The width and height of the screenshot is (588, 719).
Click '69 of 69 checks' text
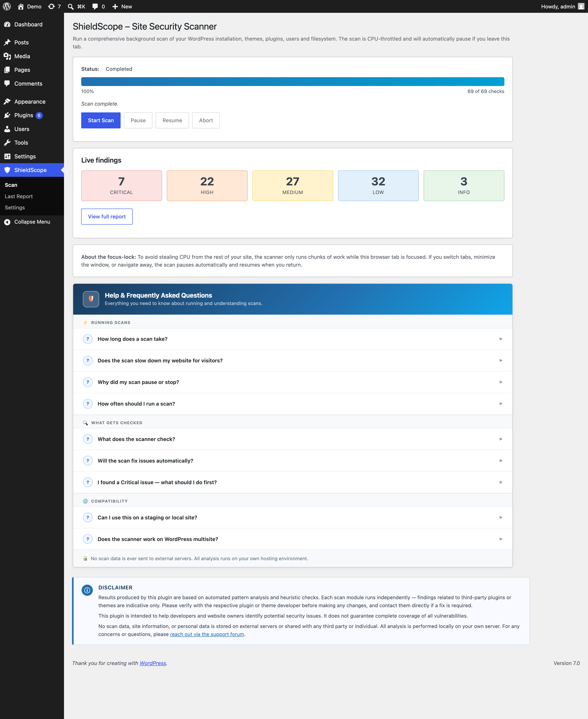tap(486, 91)
